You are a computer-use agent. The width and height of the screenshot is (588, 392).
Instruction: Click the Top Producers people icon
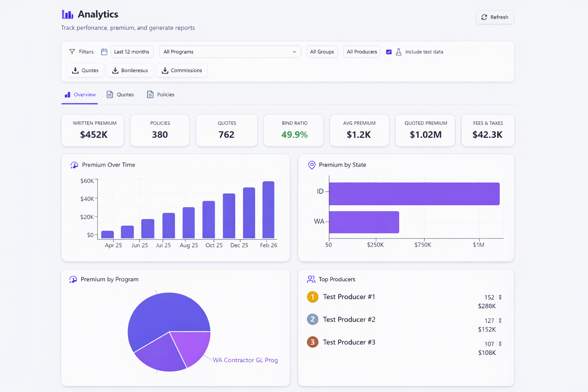(311, 279)
